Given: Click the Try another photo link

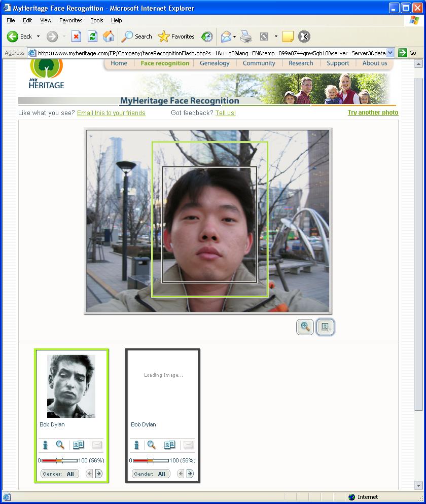Looking at the screenshot, I should 373,113.
